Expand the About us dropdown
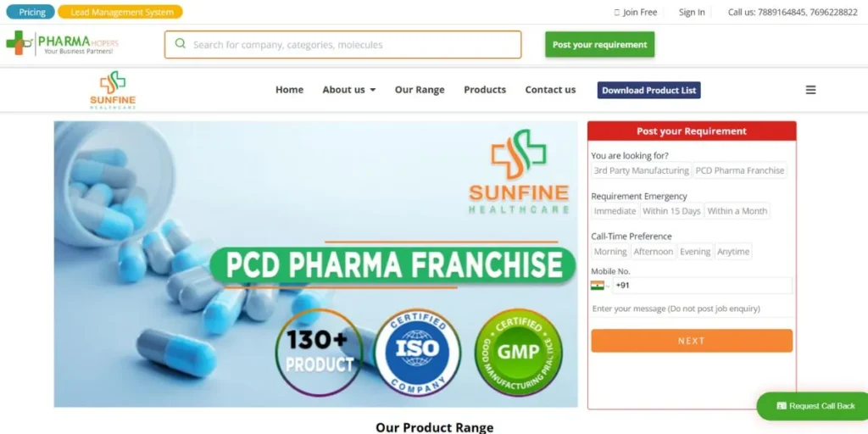The image size is (868, 434). tap(348, 90)
